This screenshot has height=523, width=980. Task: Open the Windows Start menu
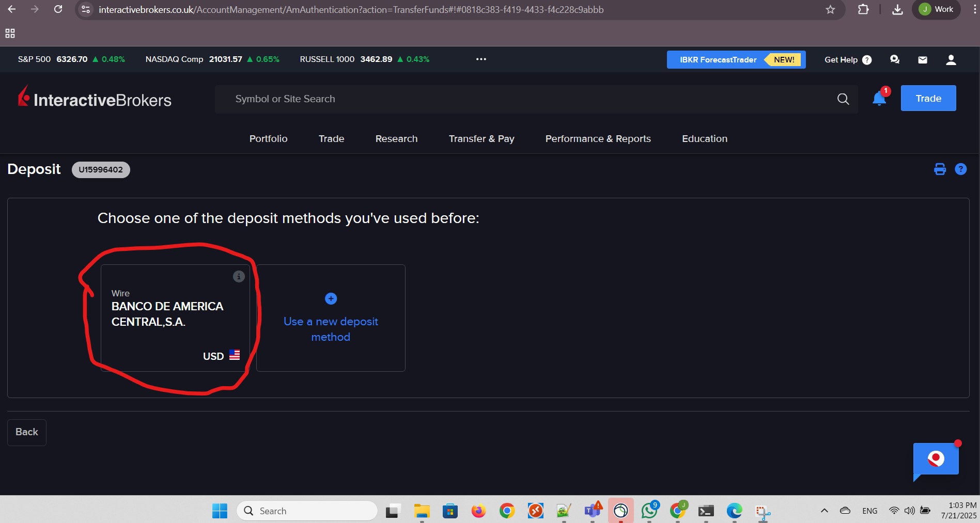click(220, 511)
